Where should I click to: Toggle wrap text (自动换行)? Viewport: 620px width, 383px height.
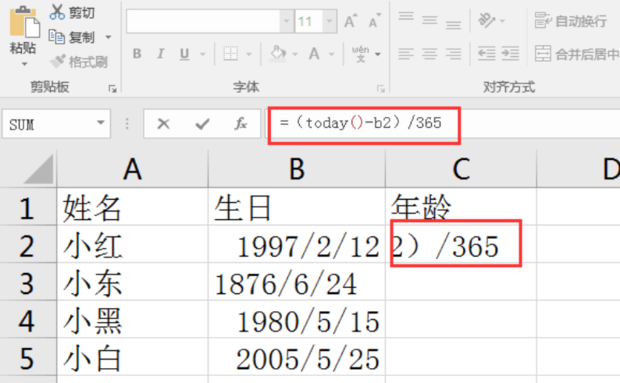tap(571, 21)
